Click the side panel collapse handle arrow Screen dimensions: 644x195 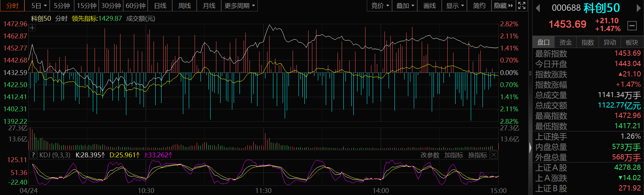(x=530, y=148)
